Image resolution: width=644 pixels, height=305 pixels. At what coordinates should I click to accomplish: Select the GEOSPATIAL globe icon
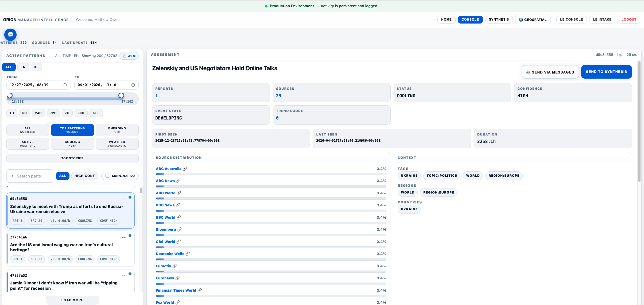pos(521,19)
